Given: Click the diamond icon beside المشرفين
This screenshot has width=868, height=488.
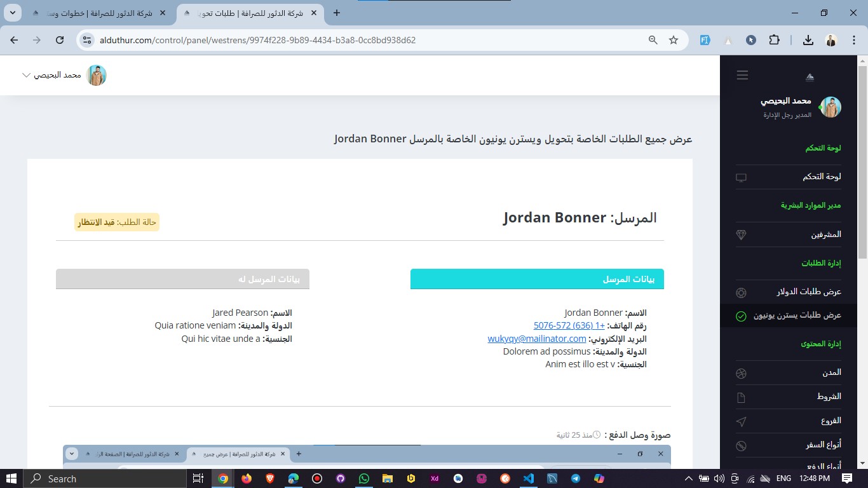Looking at the screenshot, I should pyautogui.click(x=741, y=234).
